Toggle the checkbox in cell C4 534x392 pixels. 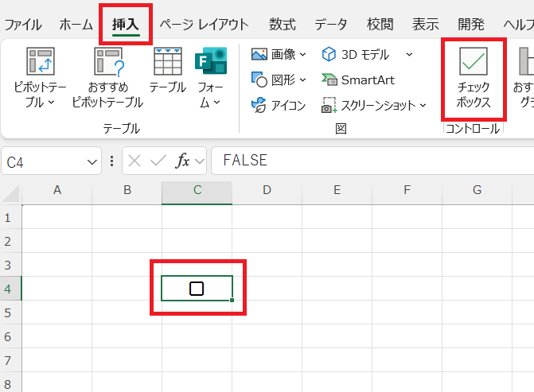[197, 289]
